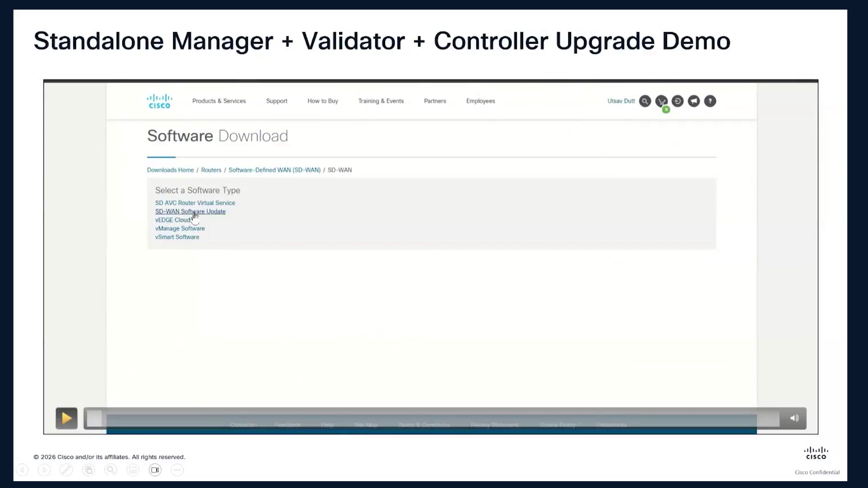
Task: Open Software-Defined WAN (SD-WAN) breadcrumb
Action: (x=274, y=170)
